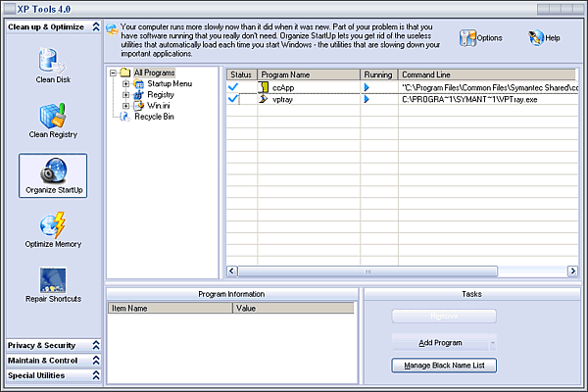Select the ccApp program name

pyautogui.click(x=283, y=88)
